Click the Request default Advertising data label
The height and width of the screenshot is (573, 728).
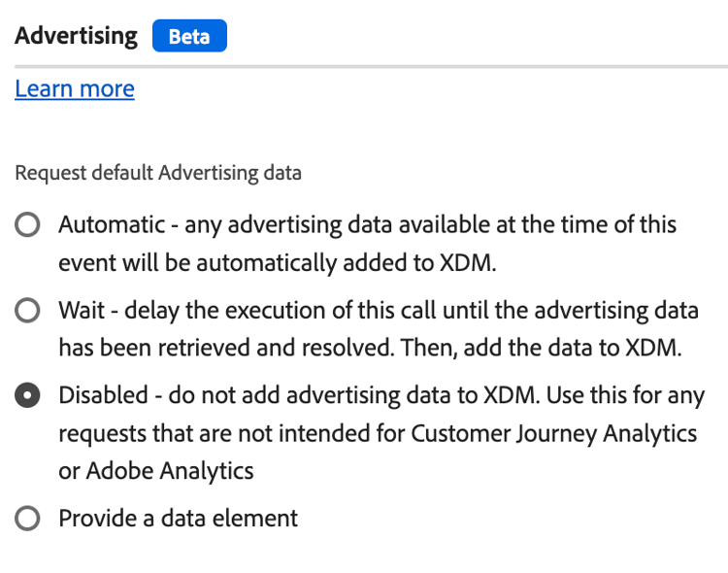pos(158,174)
